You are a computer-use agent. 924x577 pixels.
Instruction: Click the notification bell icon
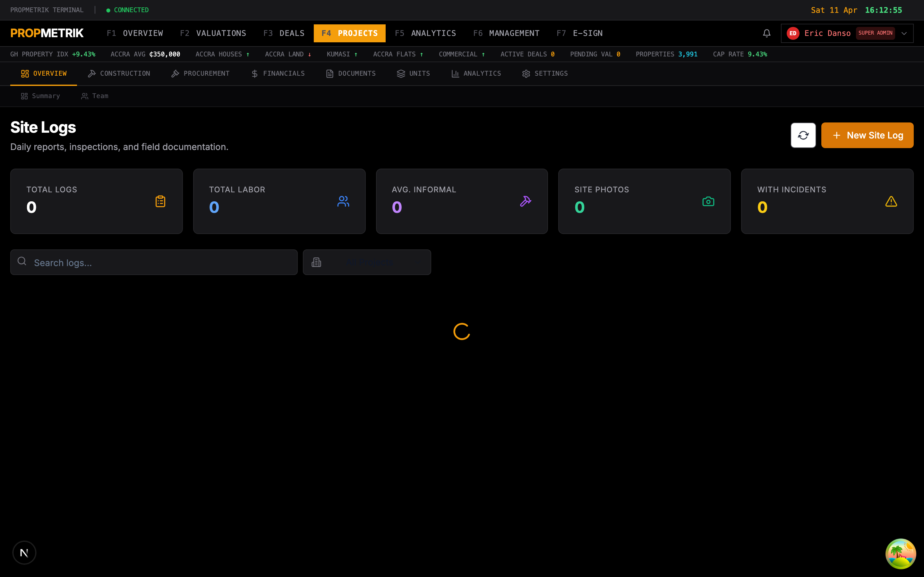click(x=766, y=33)
